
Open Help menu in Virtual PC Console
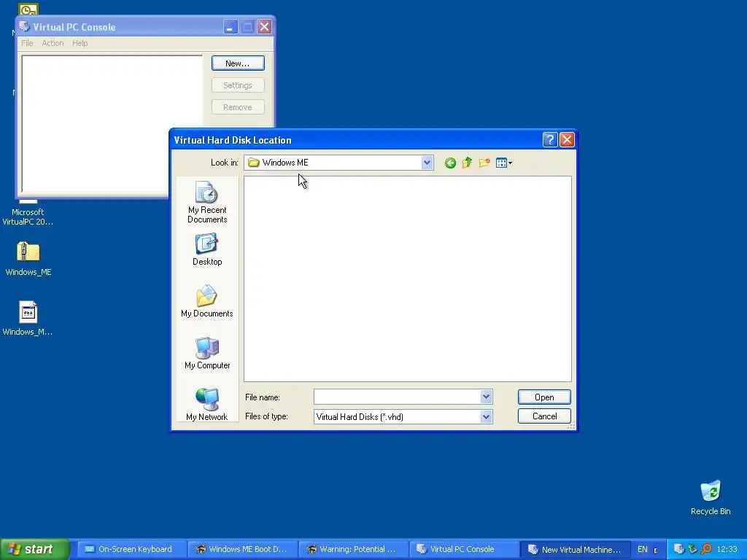[x=80, y=43]
